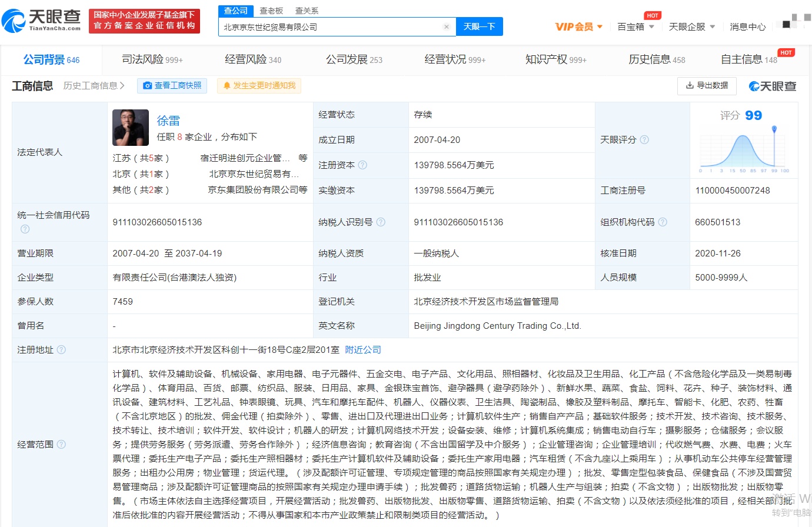Image resolution: width=812 pixels, height=527 pixels.
Task: Open the 司法风险 999+ tab
Action: click(x=152, y=60)
